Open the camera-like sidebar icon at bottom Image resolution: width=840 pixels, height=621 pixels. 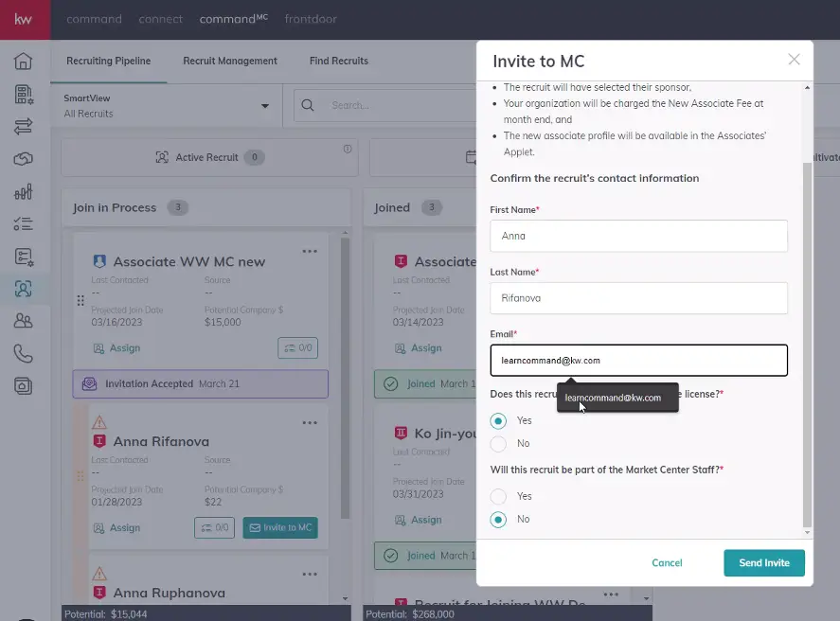(x=23, y=386)
